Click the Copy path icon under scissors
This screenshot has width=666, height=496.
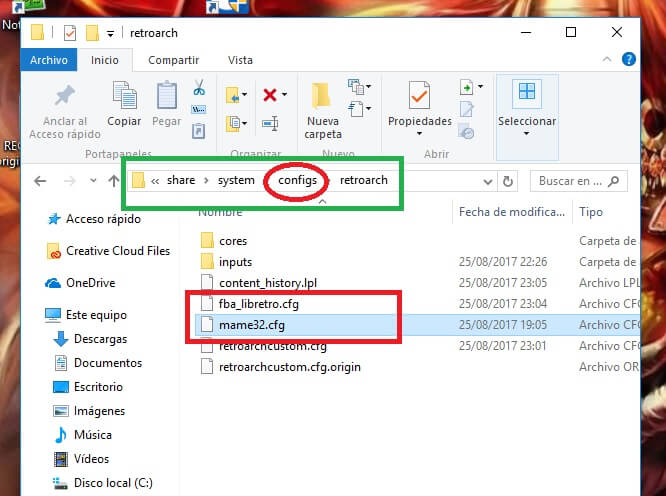(x=199, y=110)
